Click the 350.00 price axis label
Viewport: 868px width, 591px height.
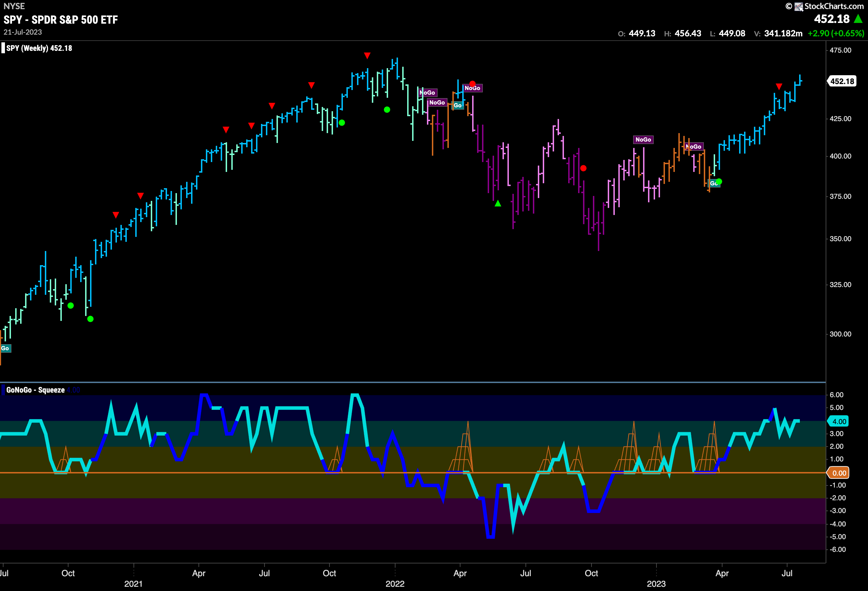coord(840,239)
